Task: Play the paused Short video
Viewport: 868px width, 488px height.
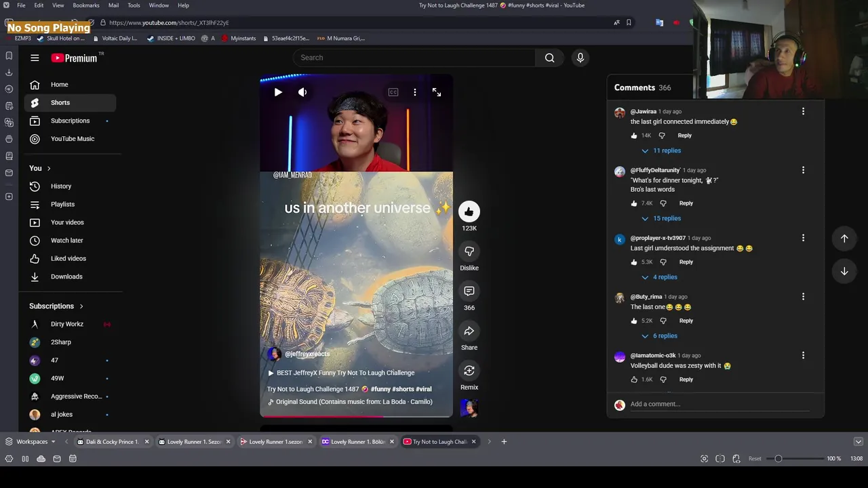Action: click(x=278, y=92)
